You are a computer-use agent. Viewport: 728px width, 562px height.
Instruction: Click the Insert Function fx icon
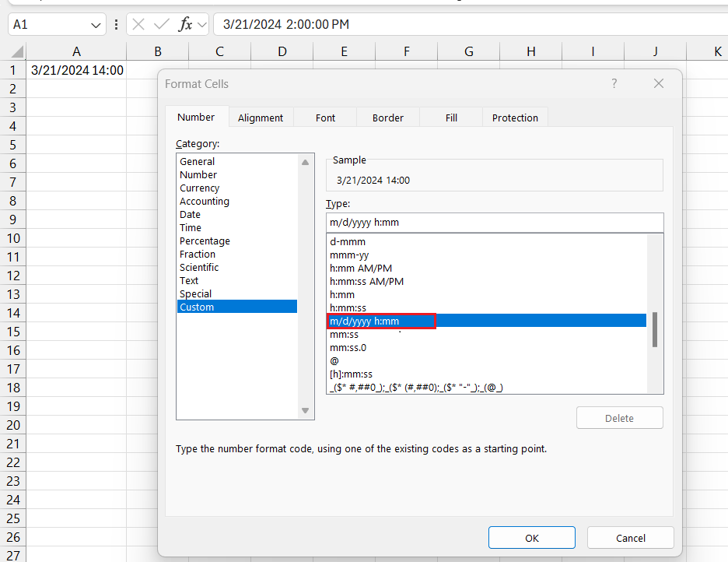coord(185,24)
